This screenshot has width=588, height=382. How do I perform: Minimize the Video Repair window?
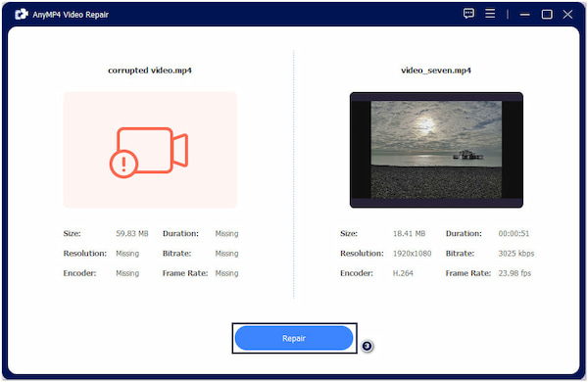(x=524, y=15)
